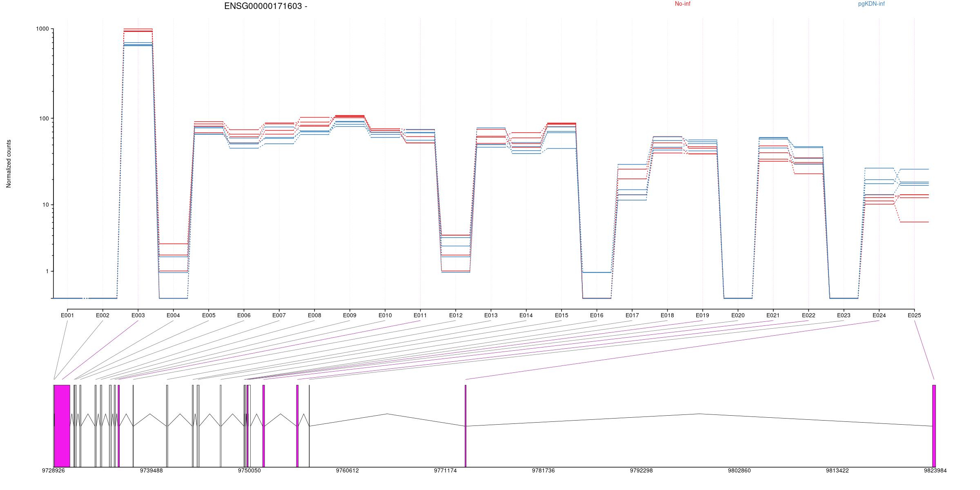This screenshot has width=980, height=490.
Task: Click exon label E011
Action: coord(420,315)
